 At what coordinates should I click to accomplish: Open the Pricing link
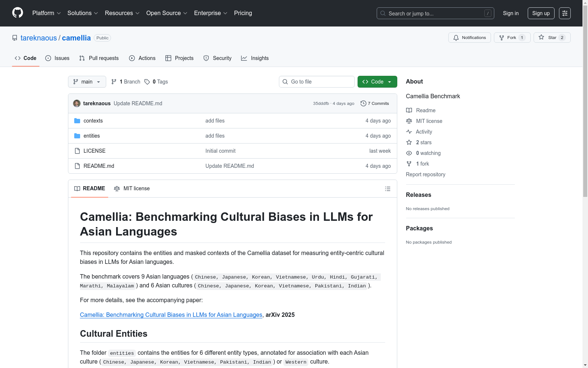click(243, 13)
